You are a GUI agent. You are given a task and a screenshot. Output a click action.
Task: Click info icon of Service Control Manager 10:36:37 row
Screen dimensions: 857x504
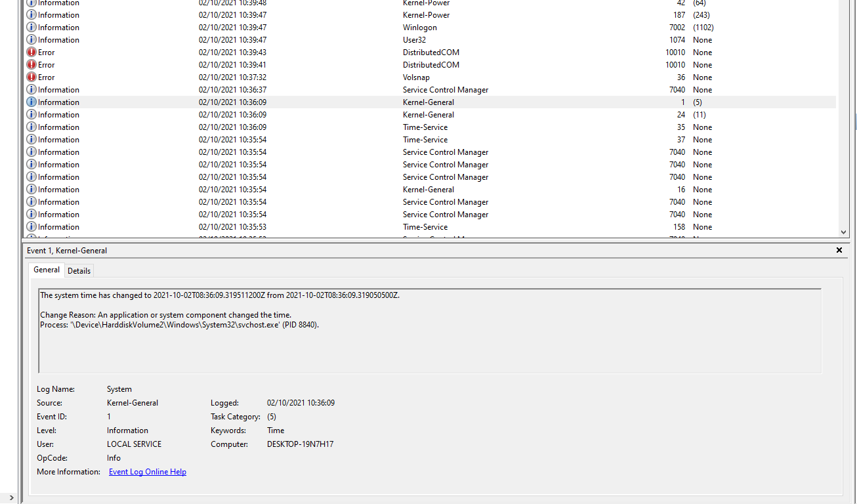pos(31,90)
